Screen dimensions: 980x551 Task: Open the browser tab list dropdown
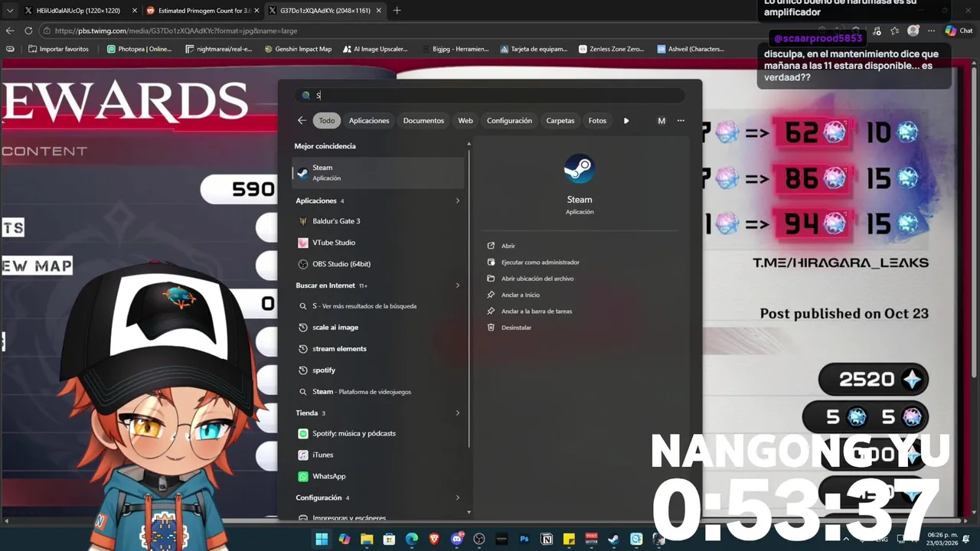pos(9,11)
